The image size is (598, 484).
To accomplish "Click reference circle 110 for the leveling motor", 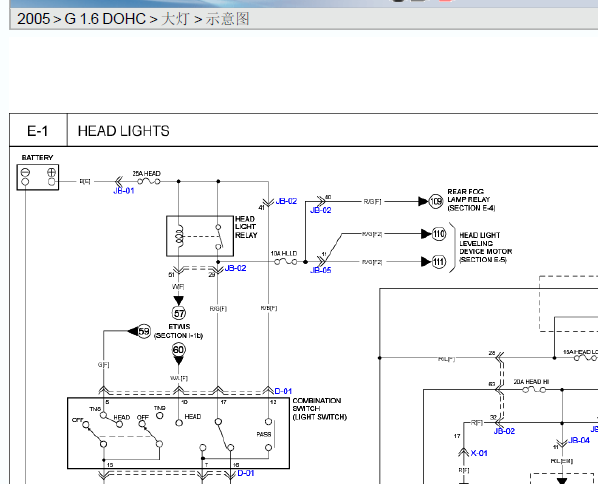I will pyautogui.click(x=439, y=233).
